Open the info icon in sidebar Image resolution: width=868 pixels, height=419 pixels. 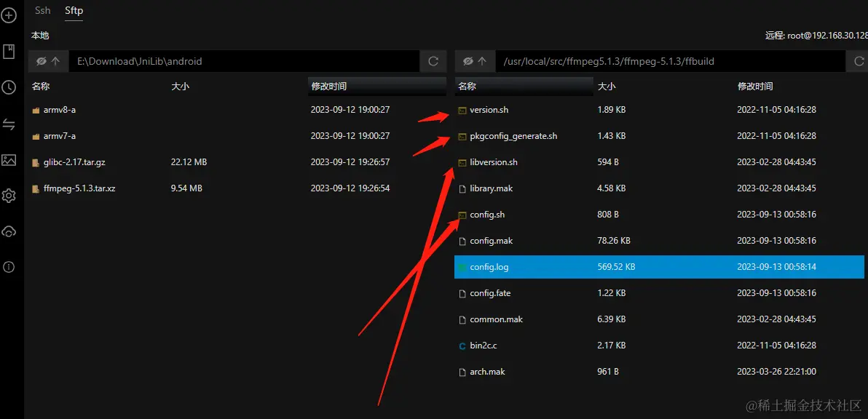(8, 267)
